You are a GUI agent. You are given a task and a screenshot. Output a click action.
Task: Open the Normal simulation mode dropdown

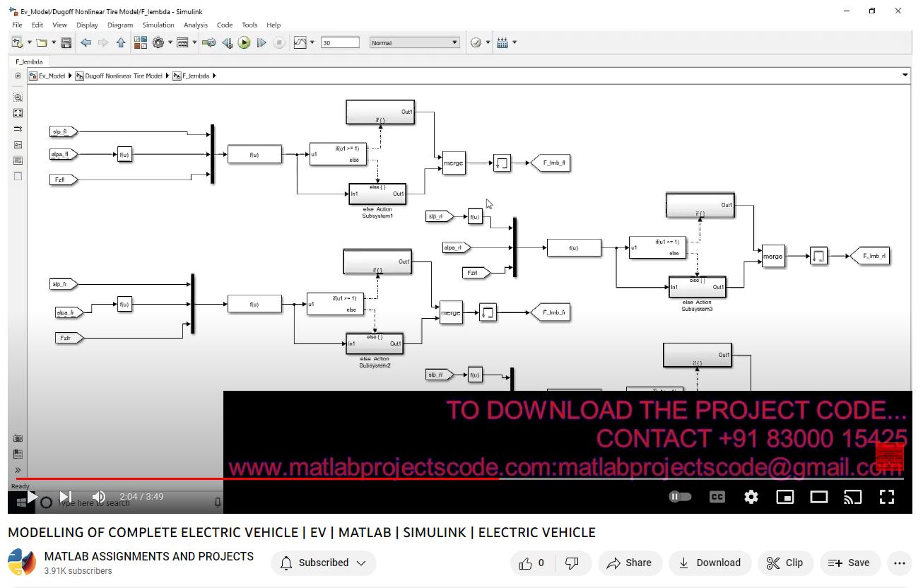[x=415, y=43]
